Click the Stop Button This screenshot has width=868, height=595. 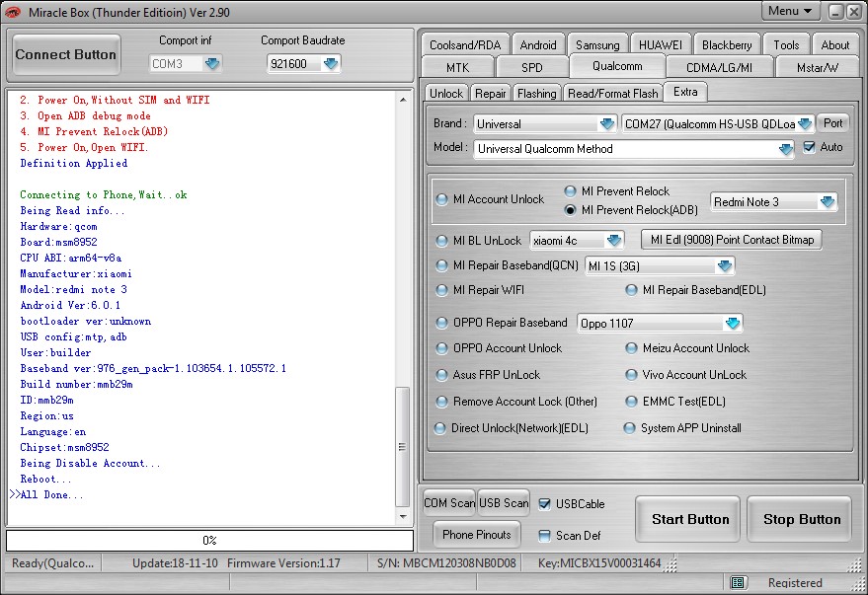(800, 519)
